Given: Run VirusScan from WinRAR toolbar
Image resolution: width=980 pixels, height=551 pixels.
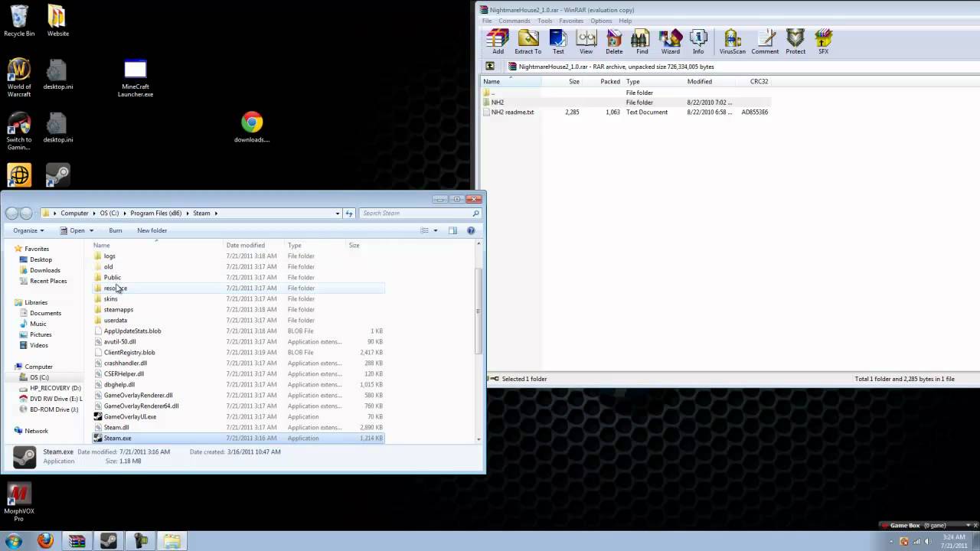Looking at the screenshot, I should click(x=732, y=42).
